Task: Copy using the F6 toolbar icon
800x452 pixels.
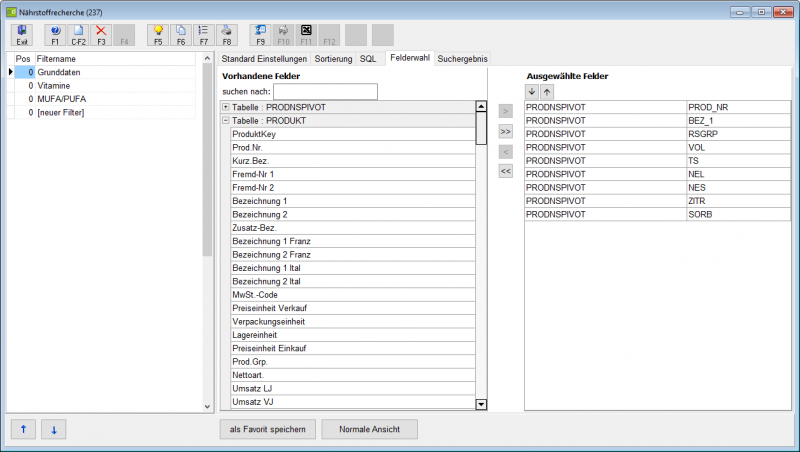Action: (181, 35)
